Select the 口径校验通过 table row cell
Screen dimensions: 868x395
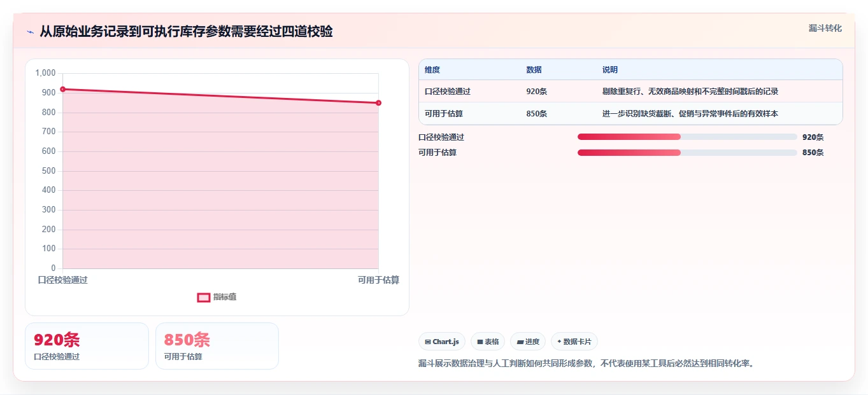(x=448, y=92)
